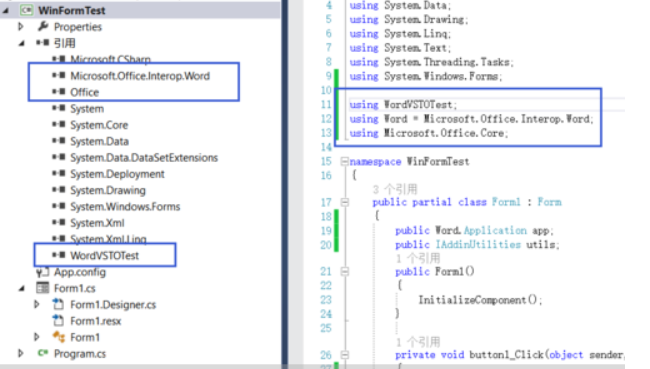
Task: Select the WinFormTest project
Action: point(72,10)
